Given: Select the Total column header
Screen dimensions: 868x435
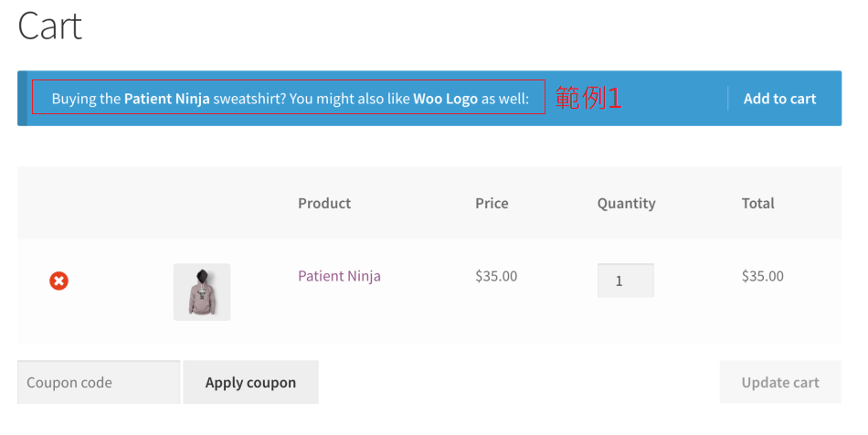Looking at the screenshot, I should pyautogui.click(x=757, y=203).
